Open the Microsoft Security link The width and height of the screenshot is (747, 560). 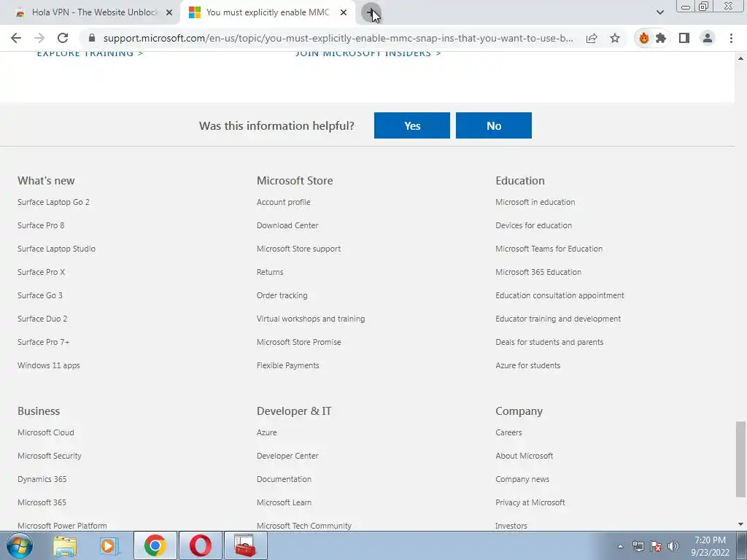tap(50, 456)
